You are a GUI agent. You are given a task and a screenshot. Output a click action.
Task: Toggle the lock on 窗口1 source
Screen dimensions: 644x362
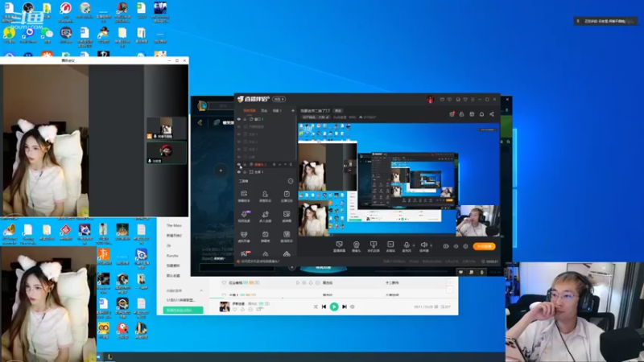click(x=245, y=119)
